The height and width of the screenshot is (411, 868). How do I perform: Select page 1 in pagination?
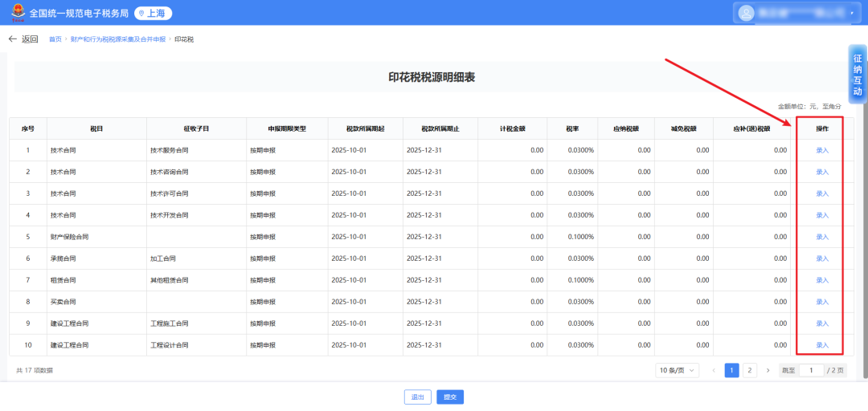coord(732,370)
